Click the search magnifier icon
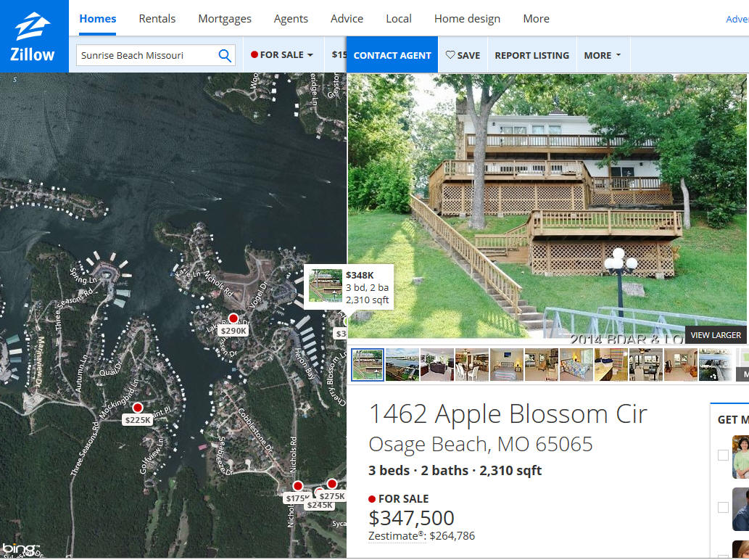 point(225,55)
